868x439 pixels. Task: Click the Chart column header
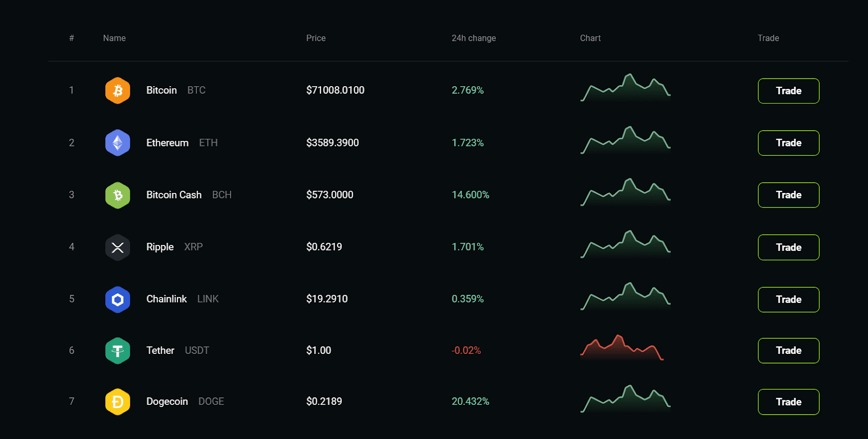tap(590, 38)
